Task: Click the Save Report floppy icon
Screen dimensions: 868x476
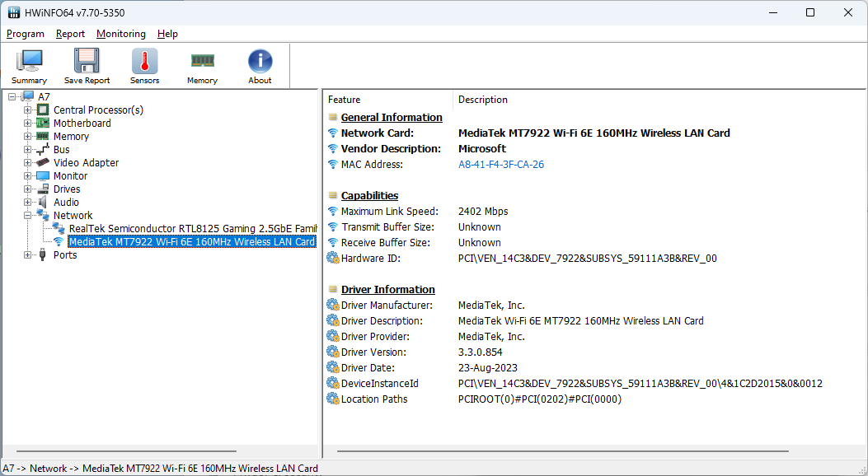Action: [x=87, y=60]
